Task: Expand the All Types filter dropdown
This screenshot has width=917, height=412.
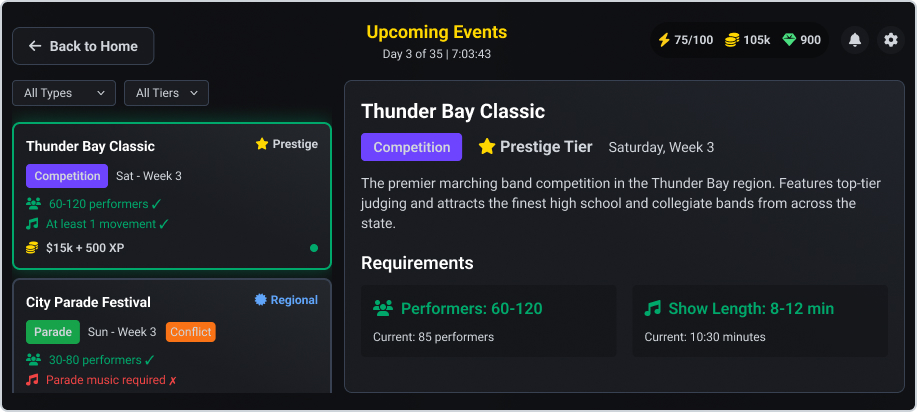Action: 64,93
